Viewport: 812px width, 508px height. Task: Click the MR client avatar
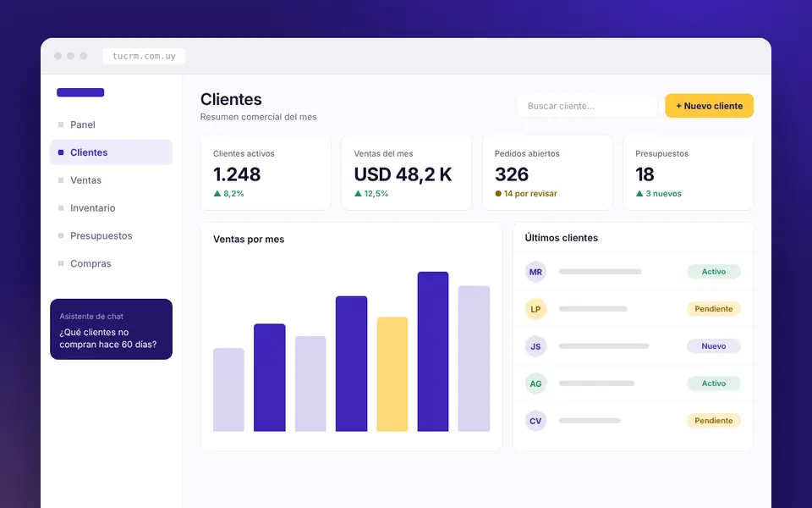click(535, 272)
